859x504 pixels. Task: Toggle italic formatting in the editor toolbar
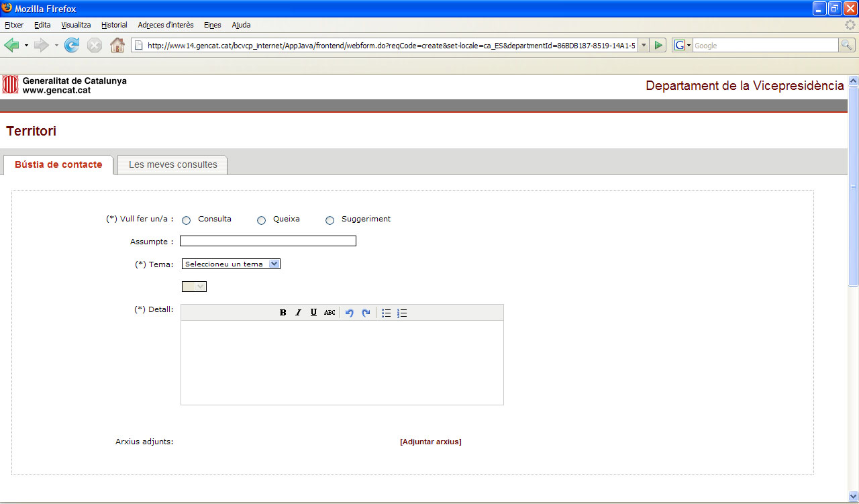pyautogui.click(x=299, y=313)
